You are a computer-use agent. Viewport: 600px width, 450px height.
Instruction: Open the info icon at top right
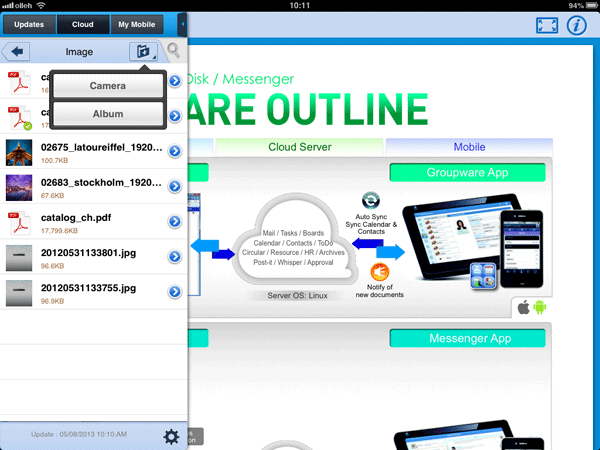pos(575,25)
